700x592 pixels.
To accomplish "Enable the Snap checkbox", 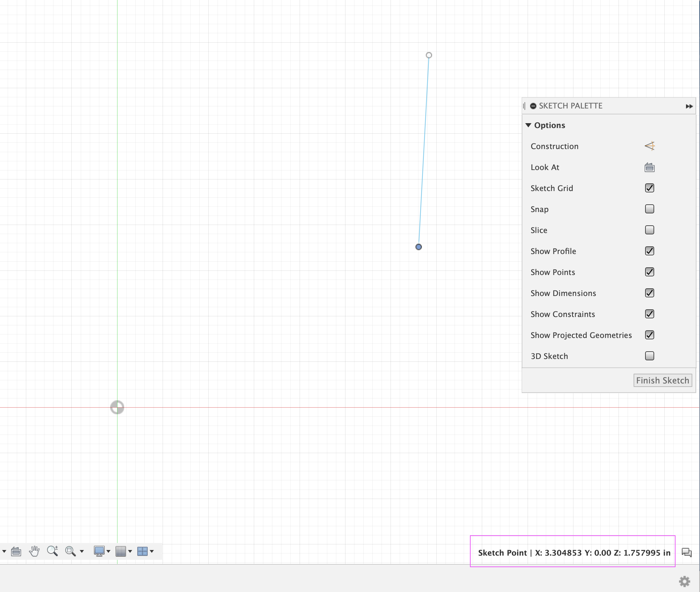I will pos(649,209).
